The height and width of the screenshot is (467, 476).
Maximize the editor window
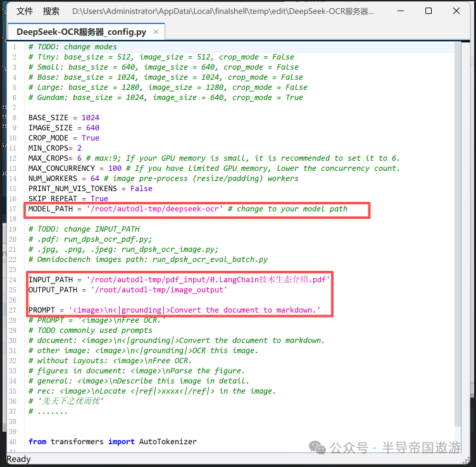pos(429,11)
